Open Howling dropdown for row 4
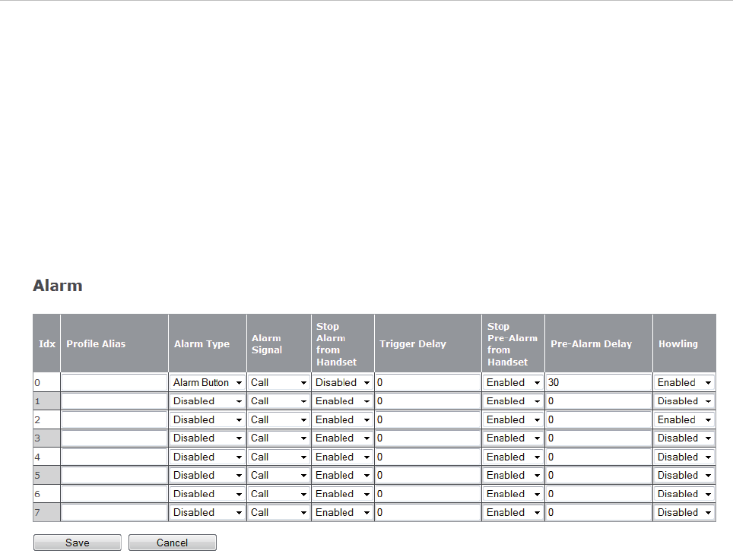Viewport: 733px width, 560px height. click(x=684, y=457)
